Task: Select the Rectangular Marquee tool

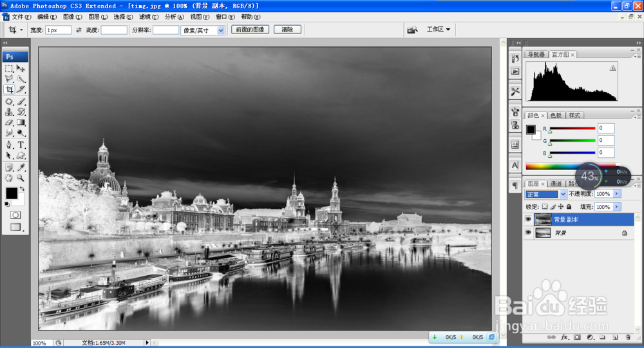Action: click(x=9, y=68)
